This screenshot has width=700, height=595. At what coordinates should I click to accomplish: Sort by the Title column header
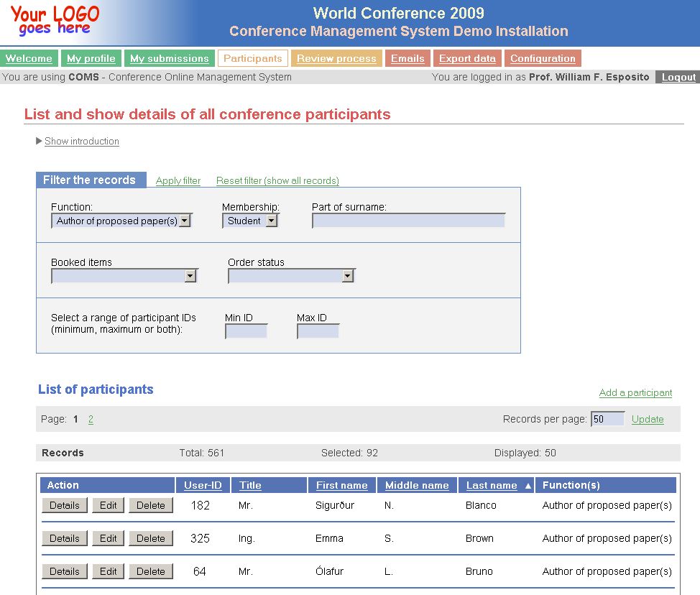click(250, 486)
